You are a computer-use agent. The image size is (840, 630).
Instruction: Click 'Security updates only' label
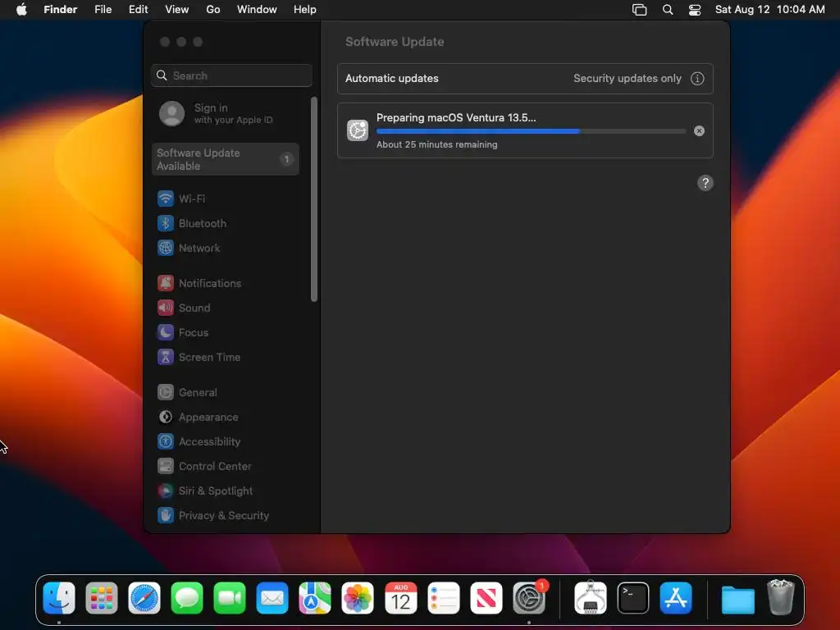[x=628, y=79]
